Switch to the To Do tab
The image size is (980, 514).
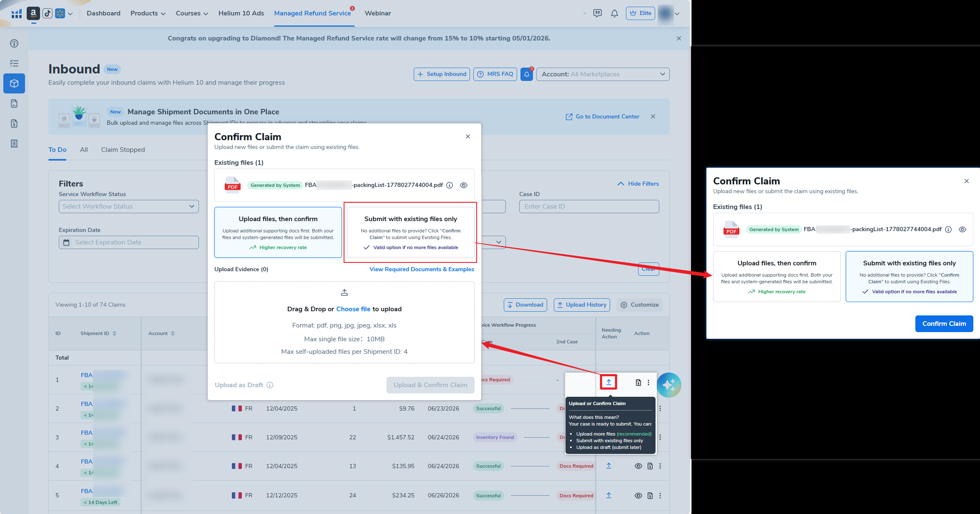pos(58,150)
